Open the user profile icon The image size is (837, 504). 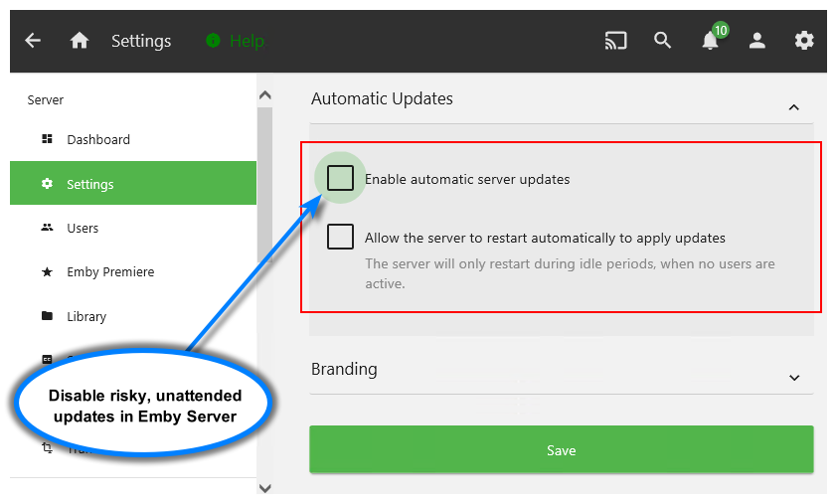[757, 41]
